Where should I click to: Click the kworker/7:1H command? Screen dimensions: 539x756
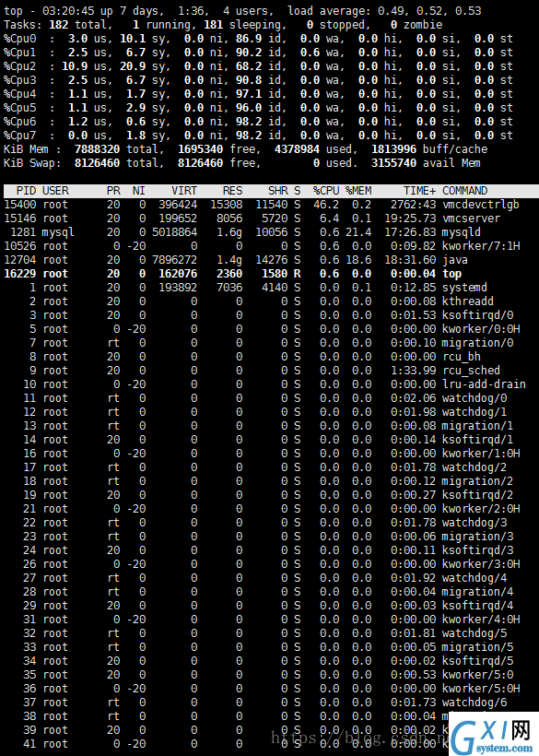point(481,246)
